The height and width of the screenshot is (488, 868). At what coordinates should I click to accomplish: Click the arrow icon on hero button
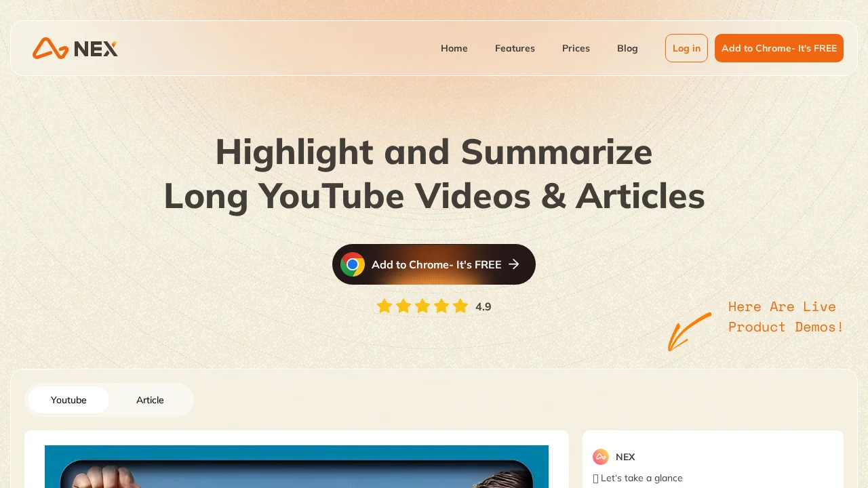pyautogui.click(x=514, y=264)
